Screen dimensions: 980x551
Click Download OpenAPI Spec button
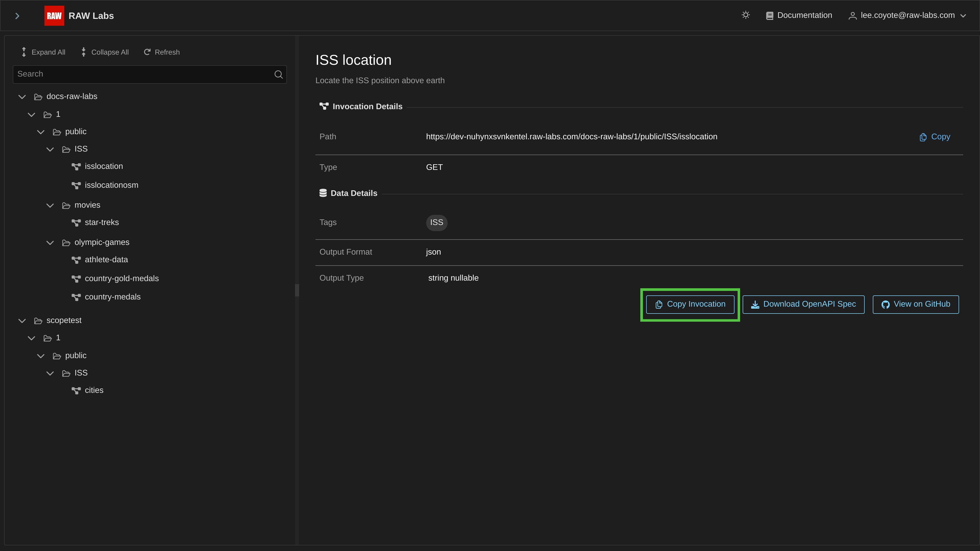point(803,305)
